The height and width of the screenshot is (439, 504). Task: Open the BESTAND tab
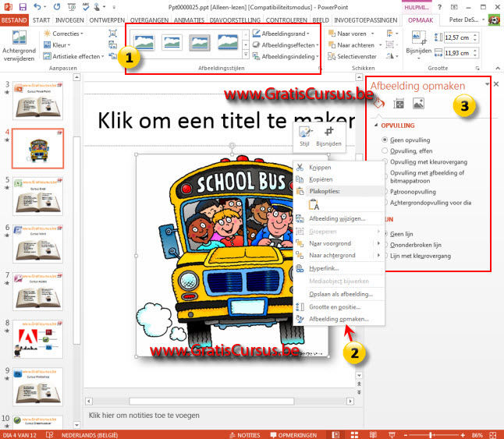(x=14, y=20)
